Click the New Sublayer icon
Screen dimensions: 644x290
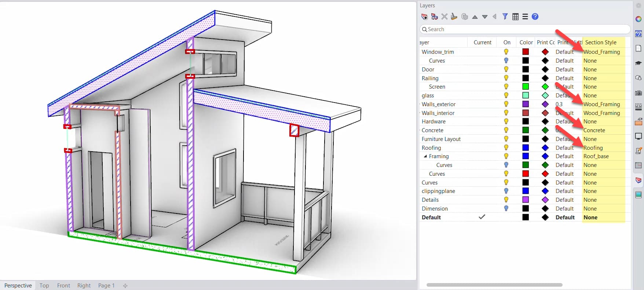[x=434, y=16]
